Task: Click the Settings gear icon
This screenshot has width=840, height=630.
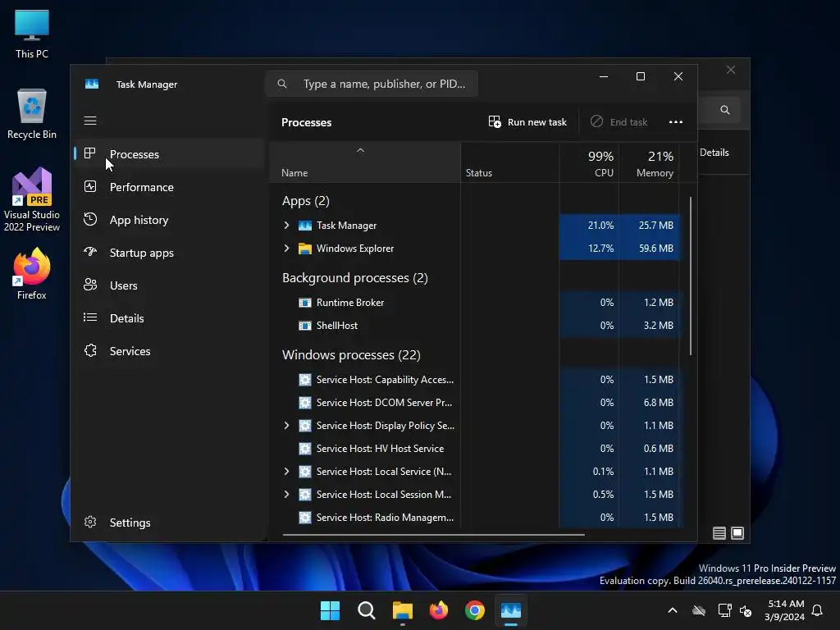Action: 90,522
